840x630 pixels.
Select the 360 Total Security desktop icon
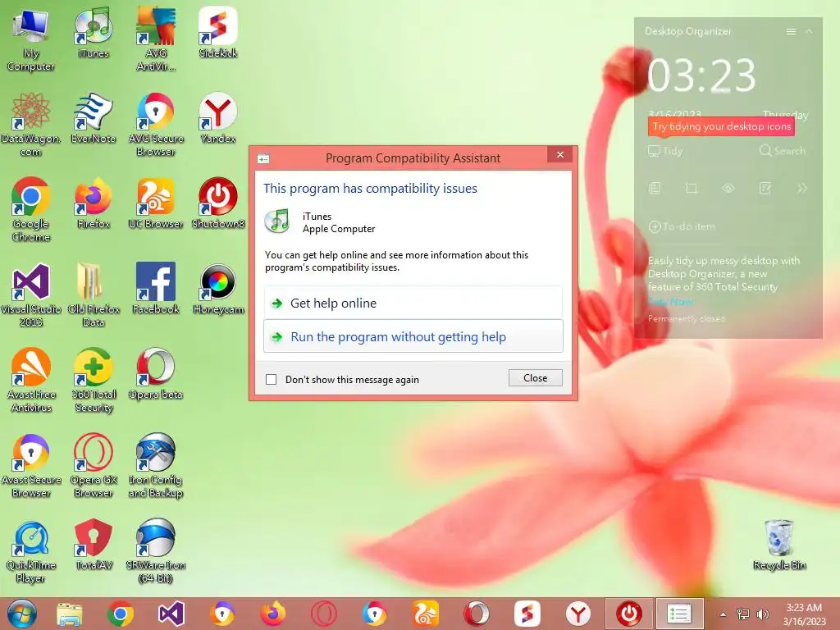(x=94, y=381)
